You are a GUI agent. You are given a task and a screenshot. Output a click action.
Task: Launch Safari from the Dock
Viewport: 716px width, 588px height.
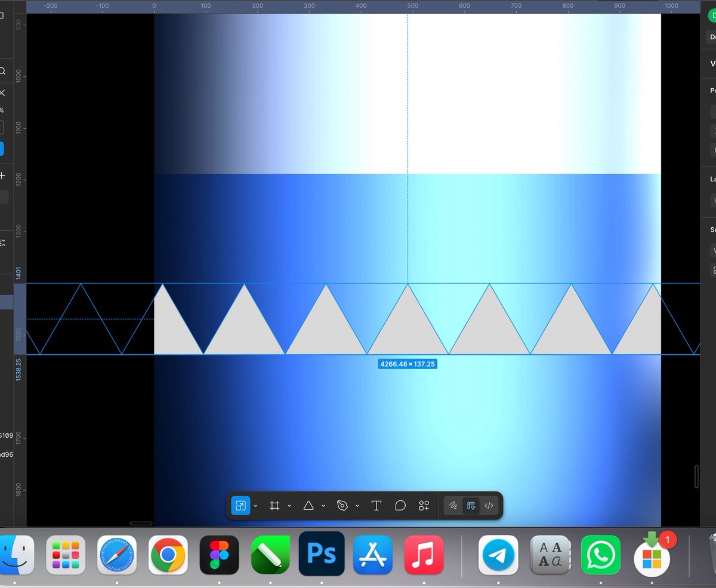point(117,555)
